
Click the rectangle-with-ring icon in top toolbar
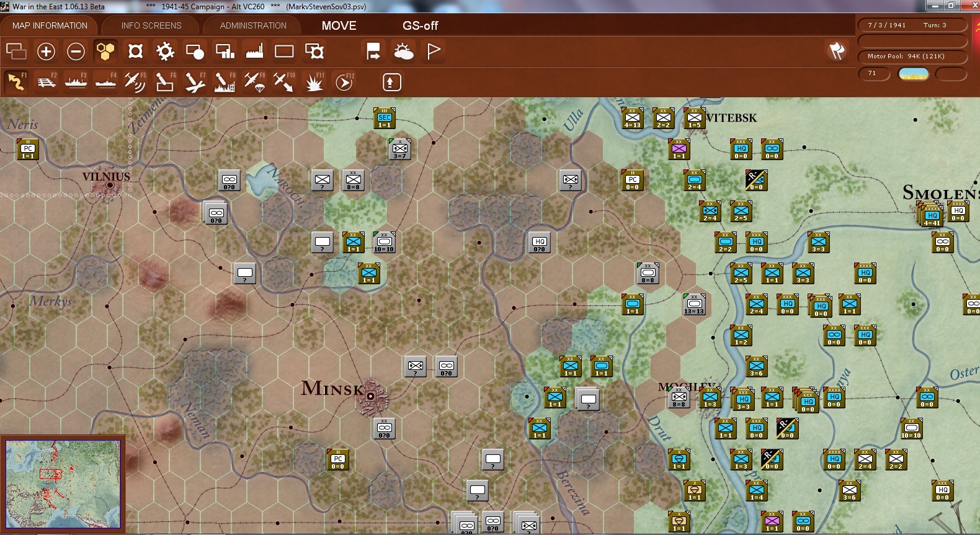tap(314, 51)
